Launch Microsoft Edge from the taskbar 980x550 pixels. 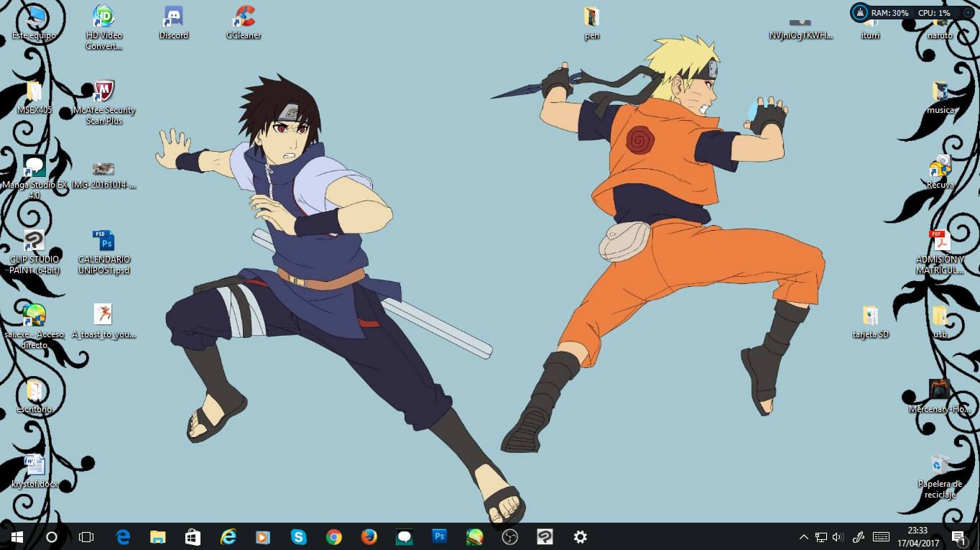coord(123,536)
